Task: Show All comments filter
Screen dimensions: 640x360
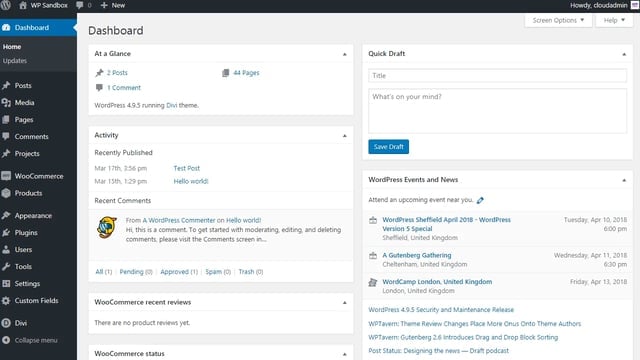Action: [103, 272]
